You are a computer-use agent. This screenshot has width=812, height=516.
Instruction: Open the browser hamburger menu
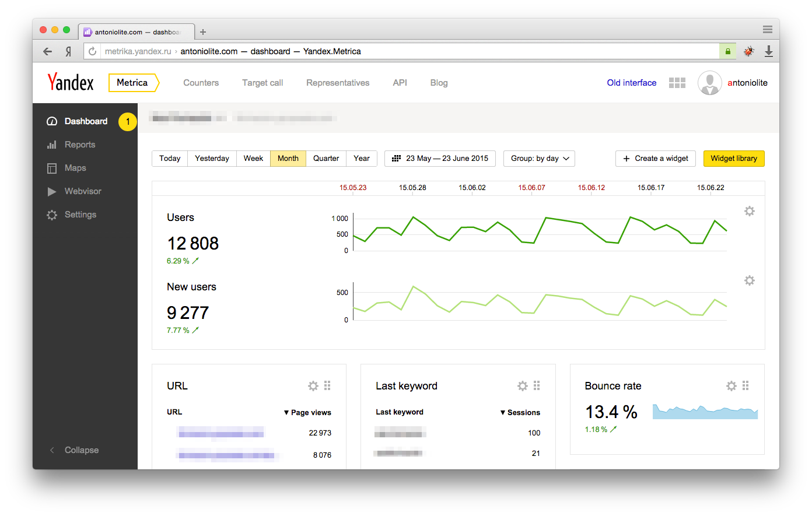click(768, 30)
